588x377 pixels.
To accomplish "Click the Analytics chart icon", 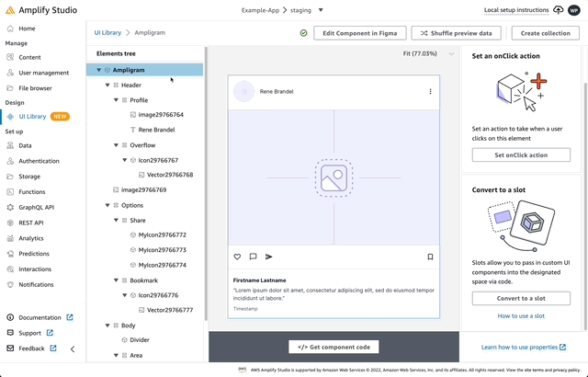I will (x=10, y=238).
